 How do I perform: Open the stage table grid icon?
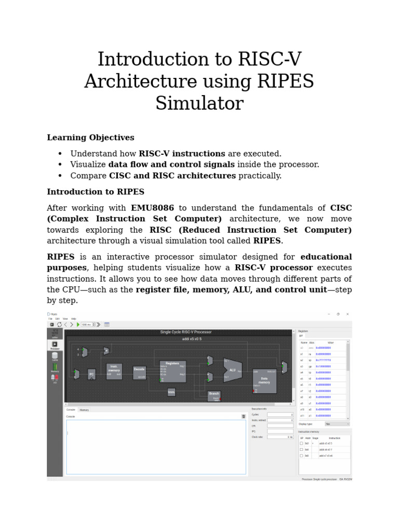pos(107,325)
